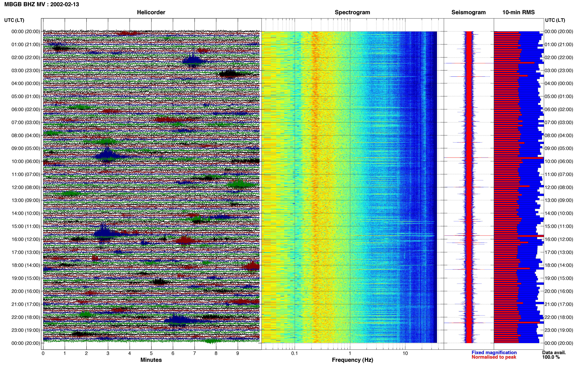This screenshot has width=588, height=368.
Task: Click the '9' tick on the Minutes axis
Action: click(x=238, y=353)
